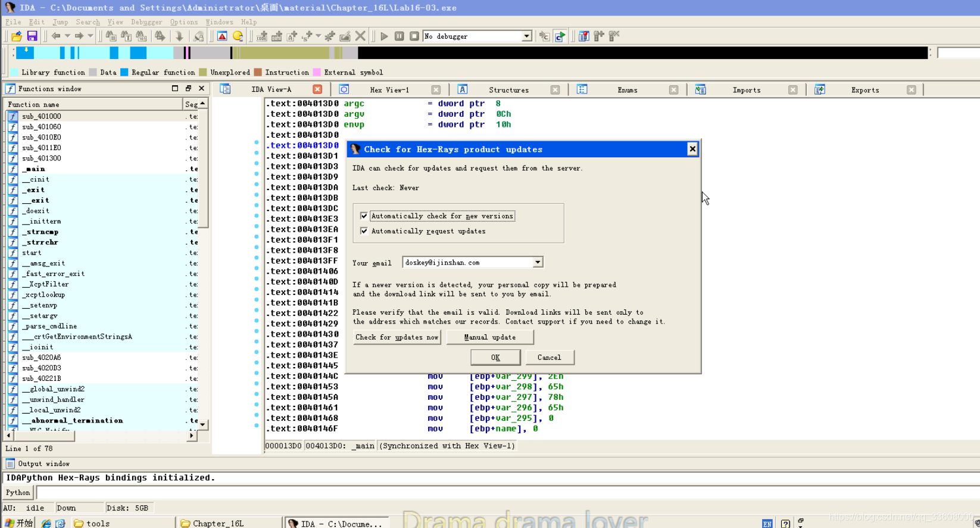Viewport: 980px width, 528px height.
Task: Click the functions list scroll down arrow
Action: click(x=202, y=424)
